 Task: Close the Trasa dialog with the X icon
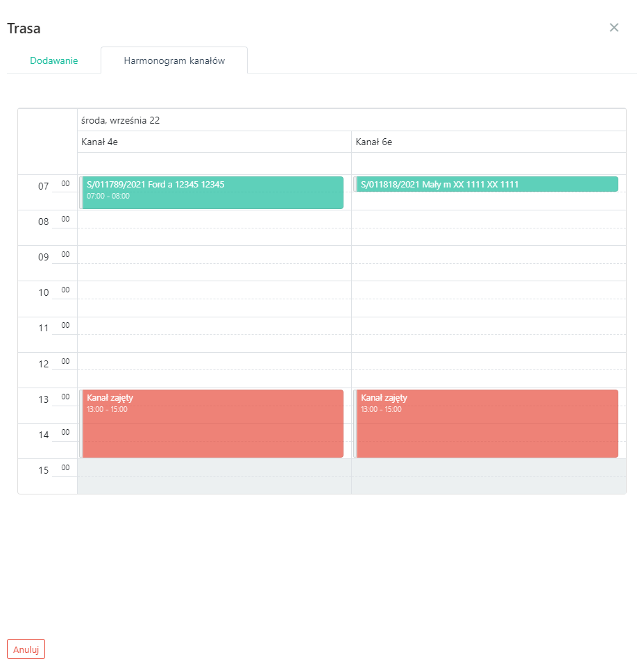coord(613,28)
